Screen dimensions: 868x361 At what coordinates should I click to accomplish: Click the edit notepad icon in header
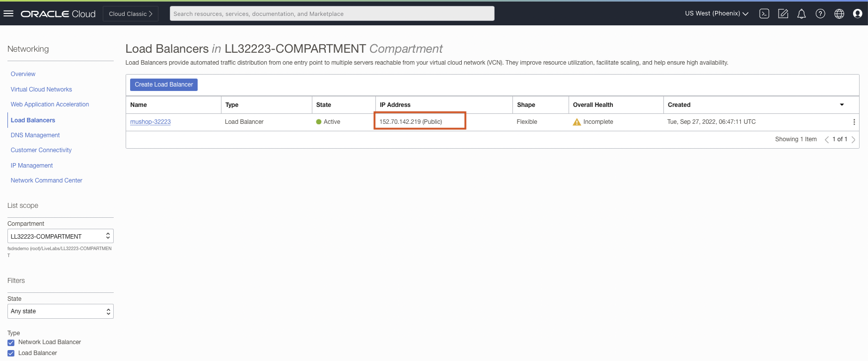coord(783,14)
